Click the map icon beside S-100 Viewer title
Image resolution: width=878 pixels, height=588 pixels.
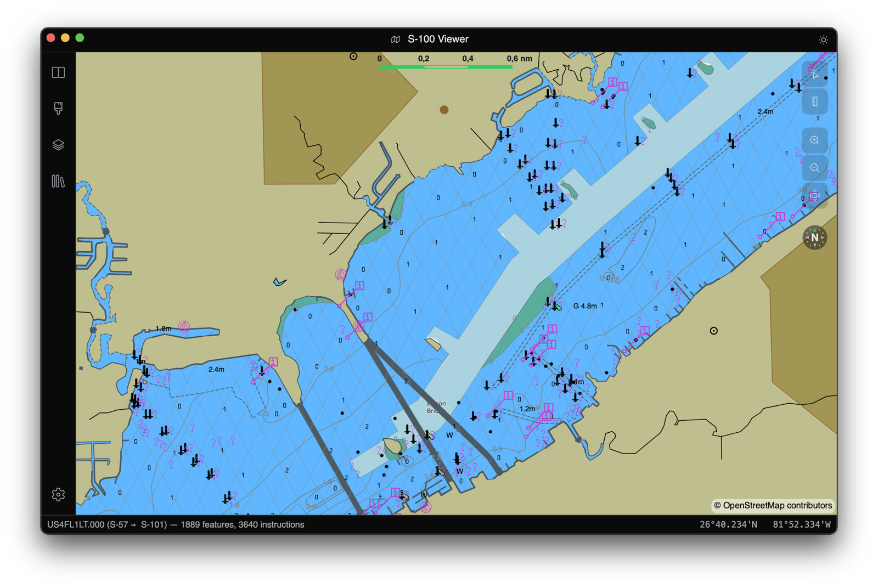click(x=396, y=39)
